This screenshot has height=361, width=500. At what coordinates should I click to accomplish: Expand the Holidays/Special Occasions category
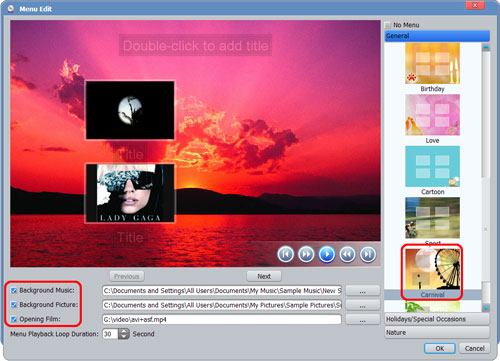[x=437, y=319]
